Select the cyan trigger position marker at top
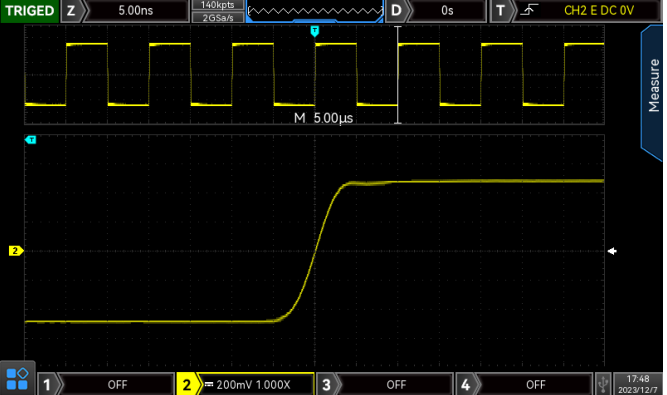The image size is (667, 395). (x=314, y=31)
